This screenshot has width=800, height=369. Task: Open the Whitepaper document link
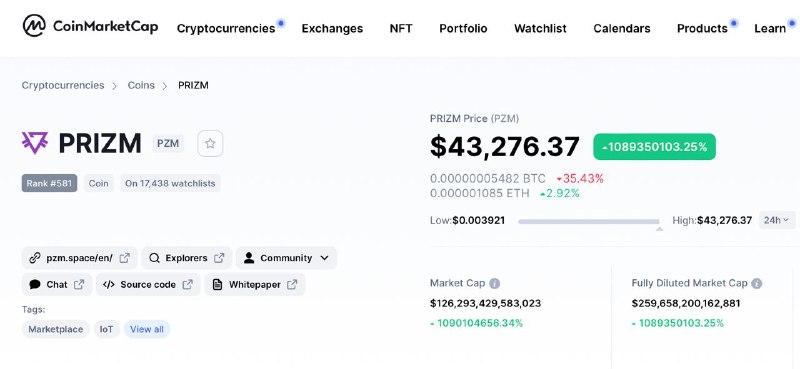click(255, 284)
